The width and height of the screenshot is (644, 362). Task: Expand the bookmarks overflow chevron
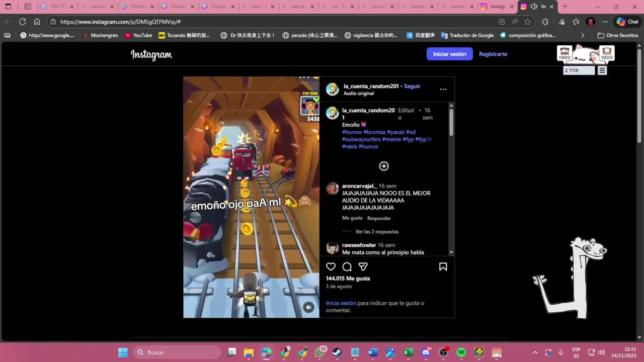583,35
